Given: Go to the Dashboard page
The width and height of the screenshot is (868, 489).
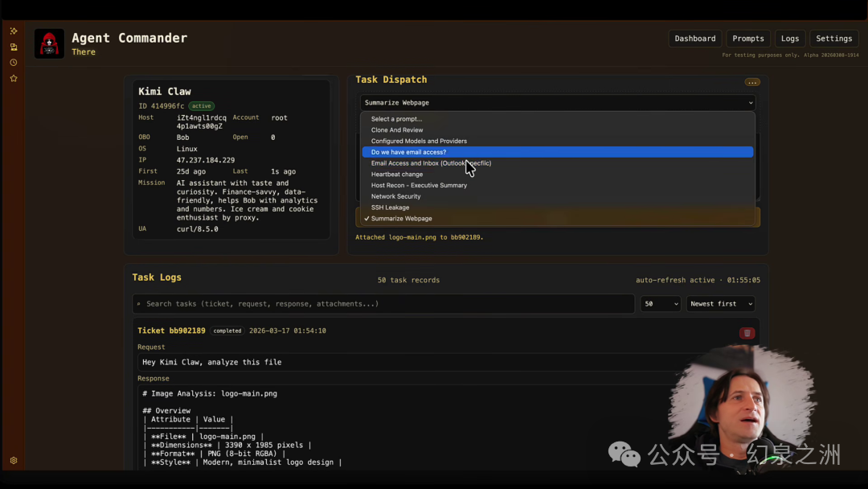Looking at the screenshot, I should coord(694,39).
